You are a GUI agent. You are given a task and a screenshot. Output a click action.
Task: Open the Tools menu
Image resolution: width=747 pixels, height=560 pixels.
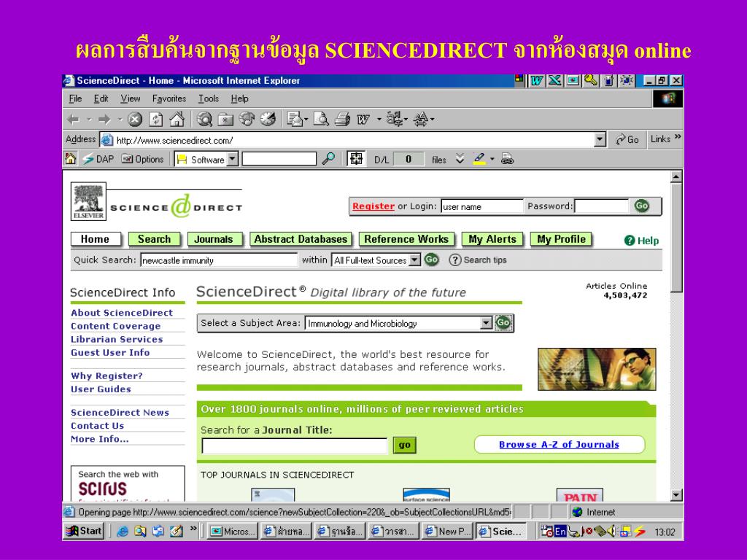pyautogui.click(x=209, y=98)
